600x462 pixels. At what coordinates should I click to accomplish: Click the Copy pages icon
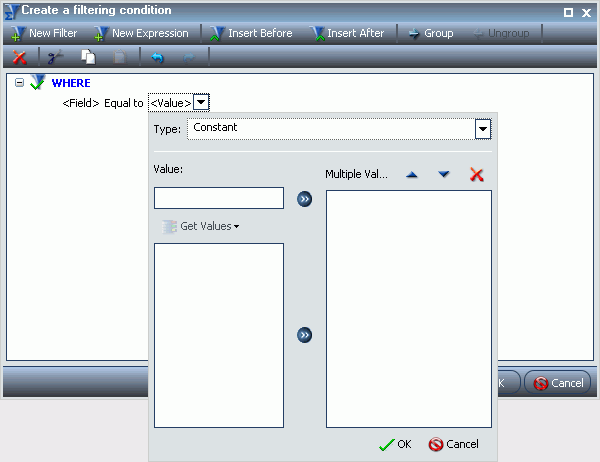click(88, 57)
